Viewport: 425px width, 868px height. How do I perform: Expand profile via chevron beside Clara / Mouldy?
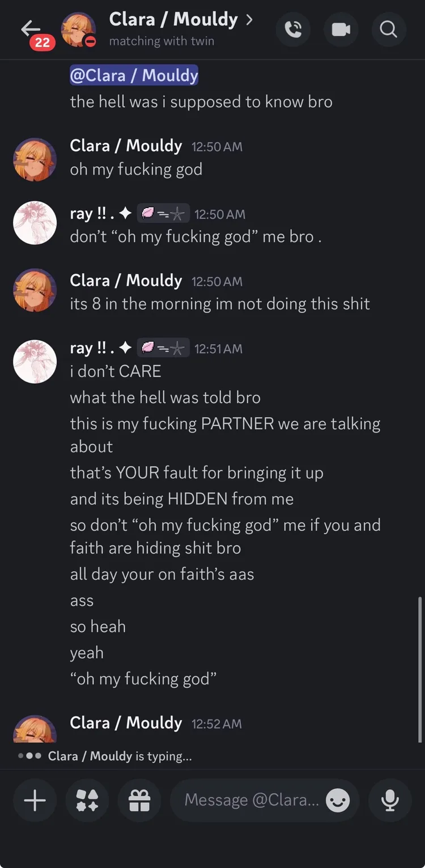(249, 19)
